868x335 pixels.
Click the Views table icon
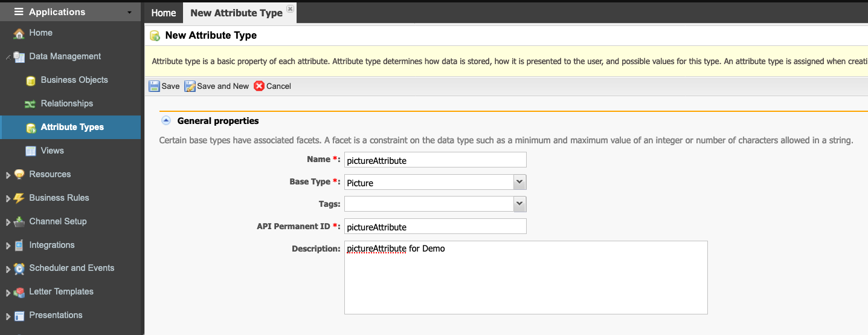pyautogui.click(x=31, y=151)
